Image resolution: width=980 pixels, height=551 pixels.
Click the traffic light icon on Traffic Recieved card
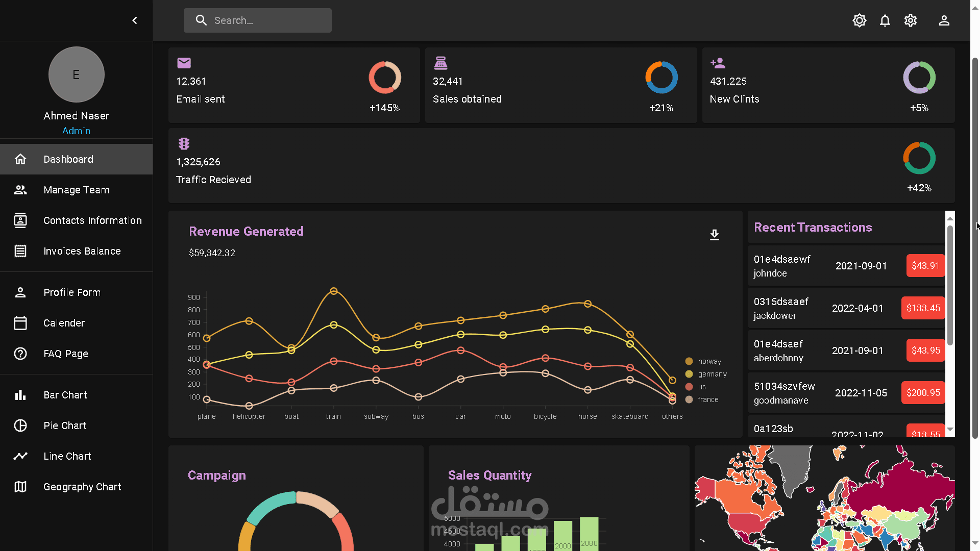(x=184, y=143)
